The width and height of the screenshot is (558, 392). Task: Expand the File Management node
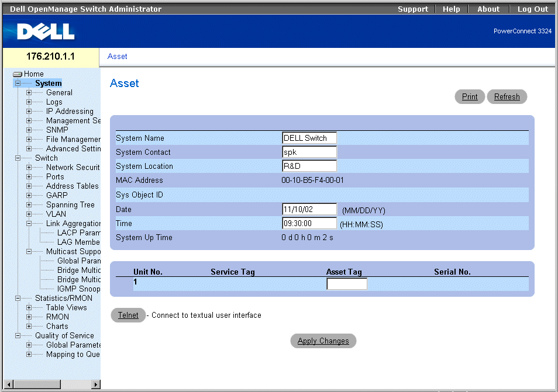tap(29, 139)
